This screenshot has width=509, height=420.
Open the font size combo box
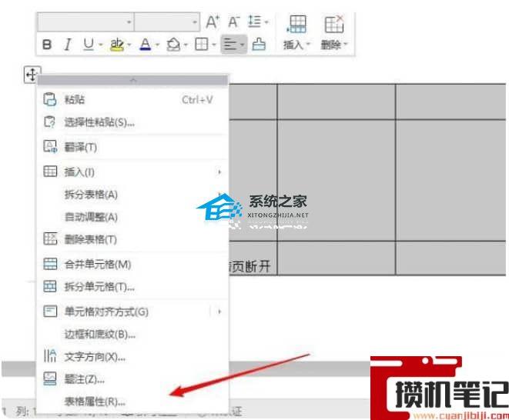pos(167,22)
